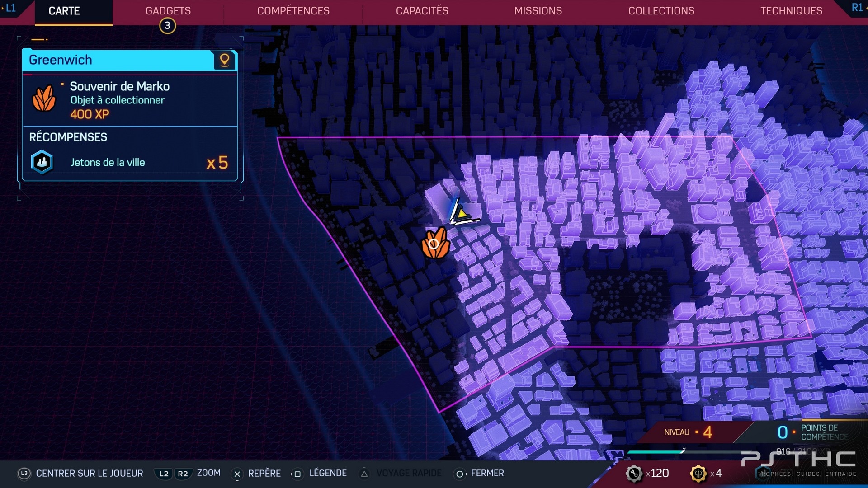Click the city token x4 icon
This screenshot has width=868, height=488.
698,474
